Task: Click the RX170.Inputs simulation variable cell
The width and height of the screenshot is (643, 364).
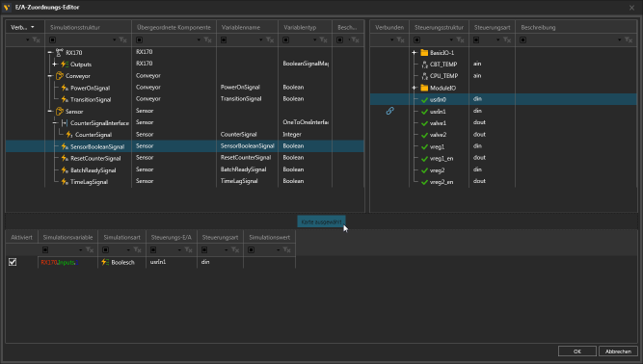Action: 68,262
